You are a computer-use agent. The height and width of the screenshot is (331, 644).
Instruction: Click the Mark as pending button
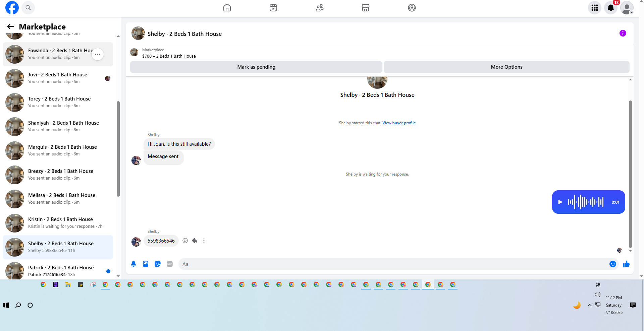coord(256,67)
